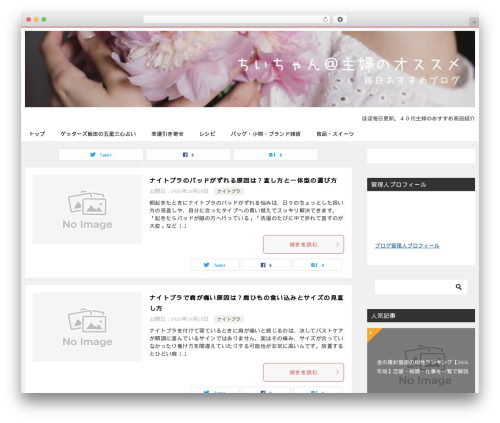Open the rank 1 popular article card
The image size is (500, 423).
421,360
